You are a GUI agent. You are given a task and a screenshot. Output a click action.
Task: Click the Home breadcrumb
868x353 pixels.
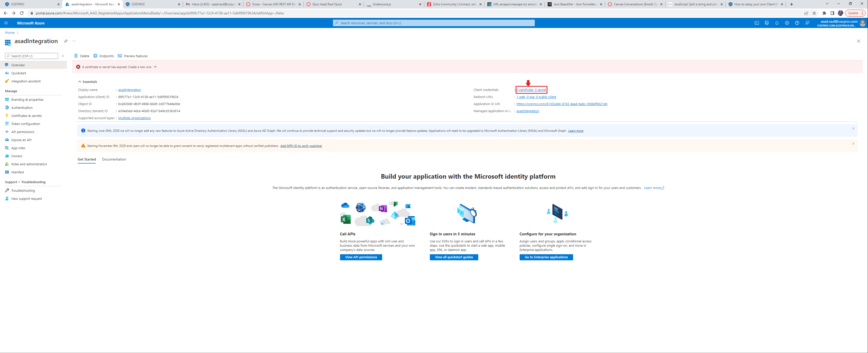10,33
